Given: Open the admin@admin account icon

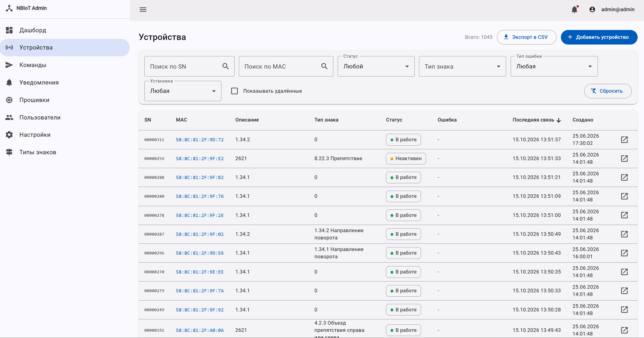Looking at the screenshot, I should 592,10.
